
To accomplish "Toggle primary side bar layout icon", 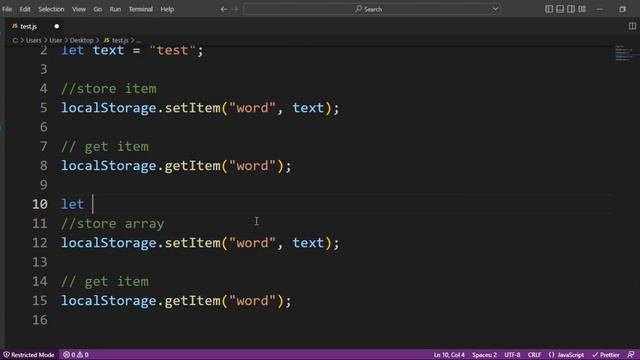I will (549, 9).
